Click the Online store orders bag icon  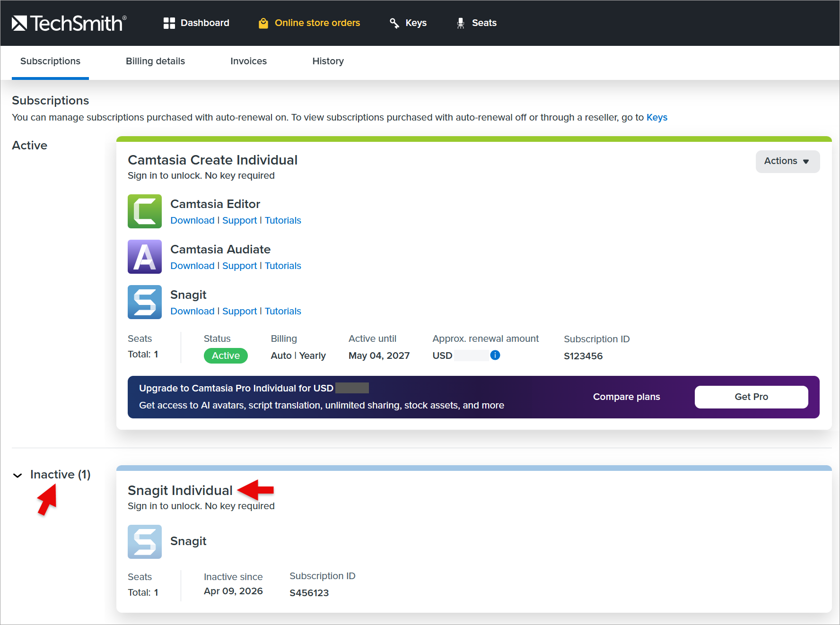[x=263, y=23]
